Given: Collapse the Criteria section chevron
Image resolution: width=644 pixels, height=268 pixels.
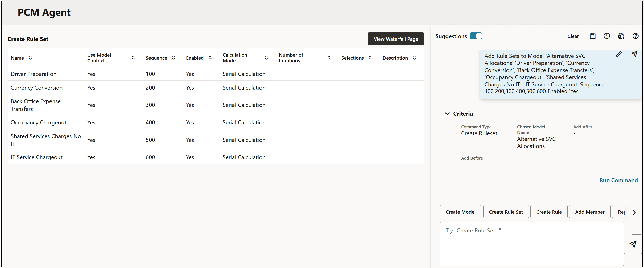Looking at the screenshot, I should (x=447, y=114).
